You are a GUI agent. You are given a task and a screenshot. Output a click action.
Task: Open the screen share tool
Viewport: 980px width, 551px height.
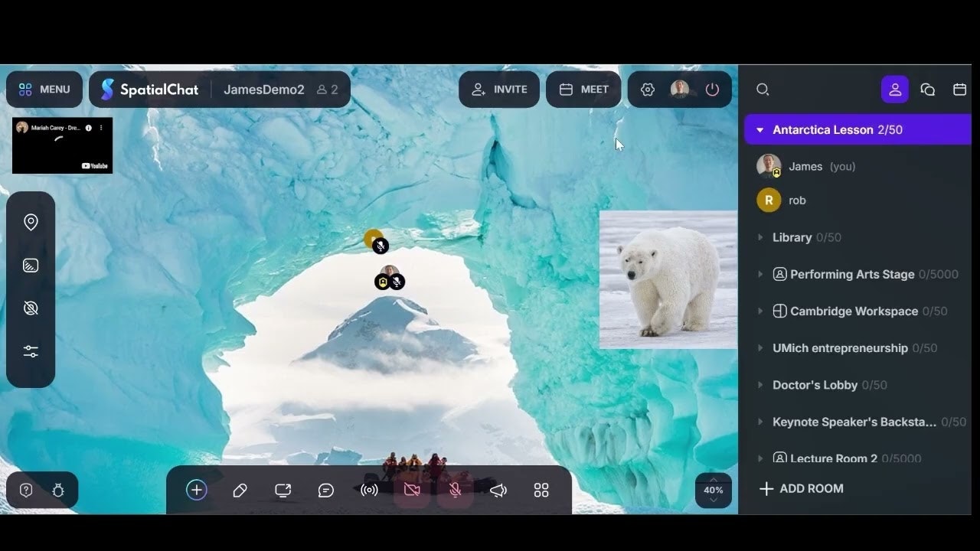click(283, 490)
